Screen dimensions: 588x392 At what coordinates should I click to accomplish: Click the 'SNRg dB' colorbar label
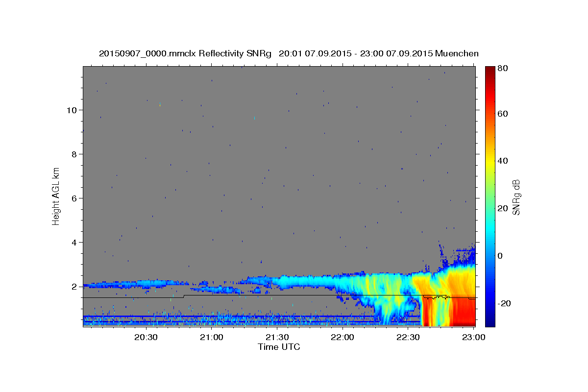[x=515, y=197]
